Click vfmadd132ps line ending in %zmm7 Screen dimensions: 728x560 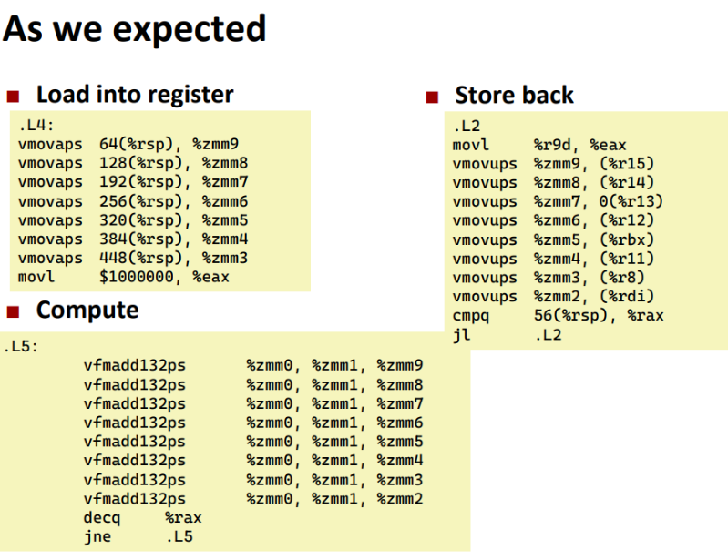click(x=253, y=403)
